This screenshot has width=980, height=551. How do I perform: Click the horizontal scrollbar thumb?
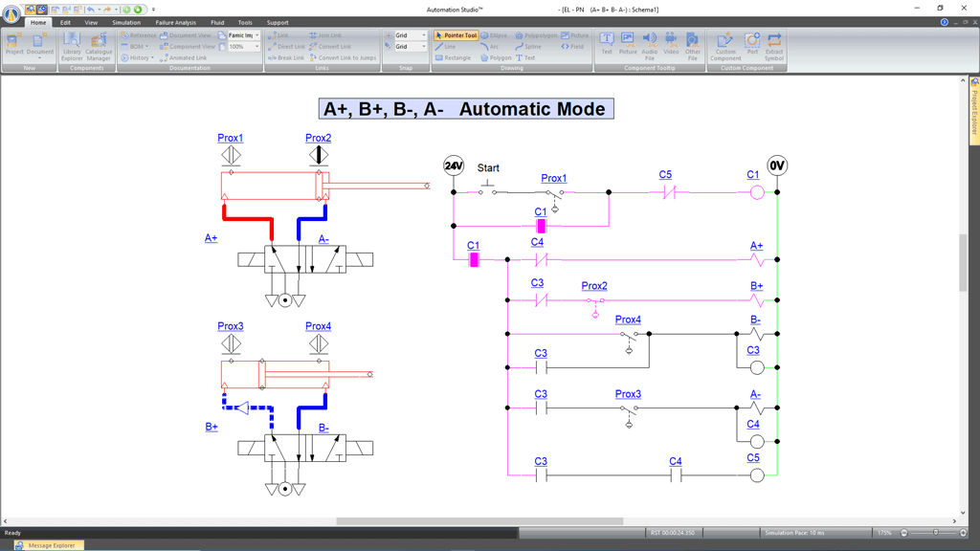pyautogui.click(x=479, y=521)
